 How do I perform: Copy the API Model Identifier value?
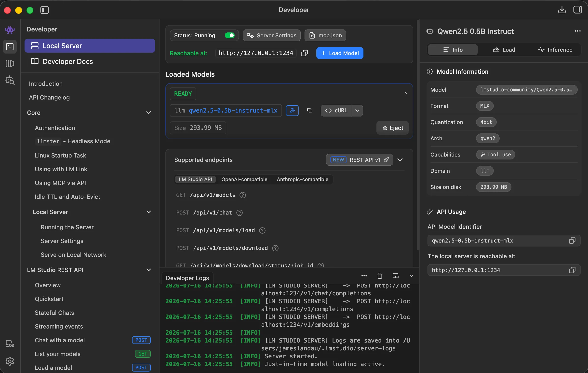(572, 241)
